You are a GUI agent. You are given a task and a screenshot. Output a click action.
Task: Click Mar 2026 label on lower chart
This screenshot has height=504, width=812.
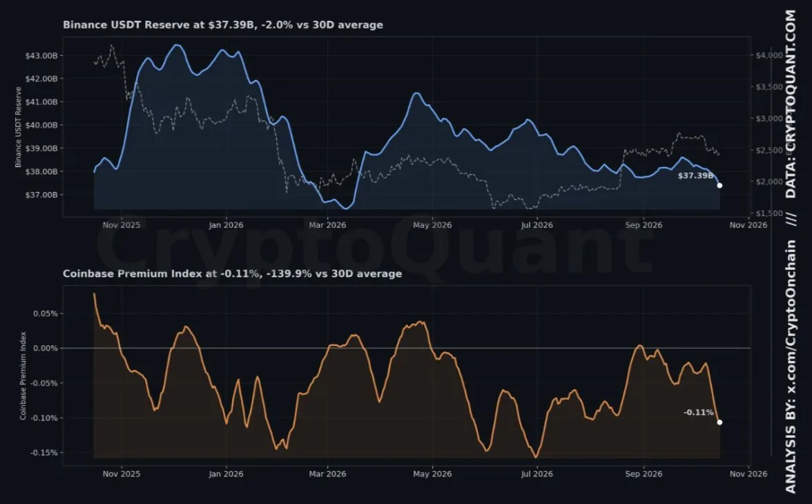[x=327, y=474]
